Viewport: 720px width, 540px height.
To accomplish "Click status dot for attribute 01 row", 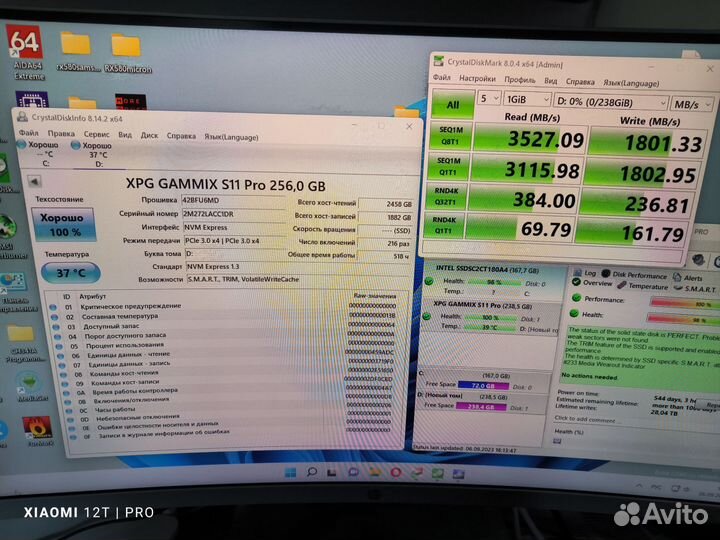I will (x=53, y=307).
